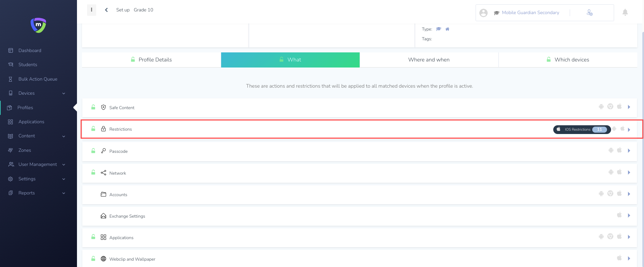This screenshot has height=267, width=644.
Task: Switch to the Profile Details tab
Action: [x=151, y=60]
